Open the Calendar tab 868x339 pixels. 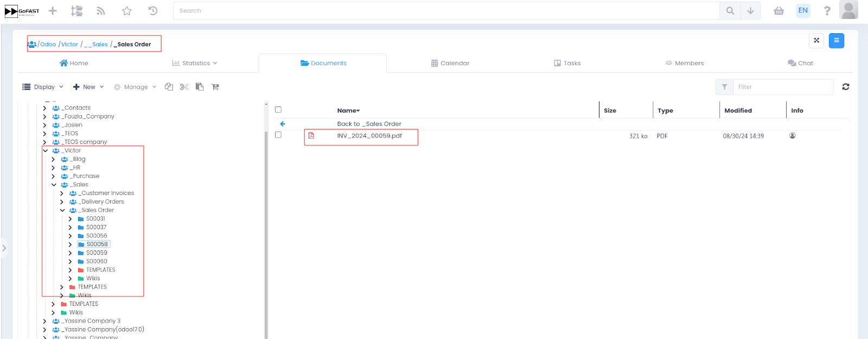pyautogui.click(x=450, y=63)
